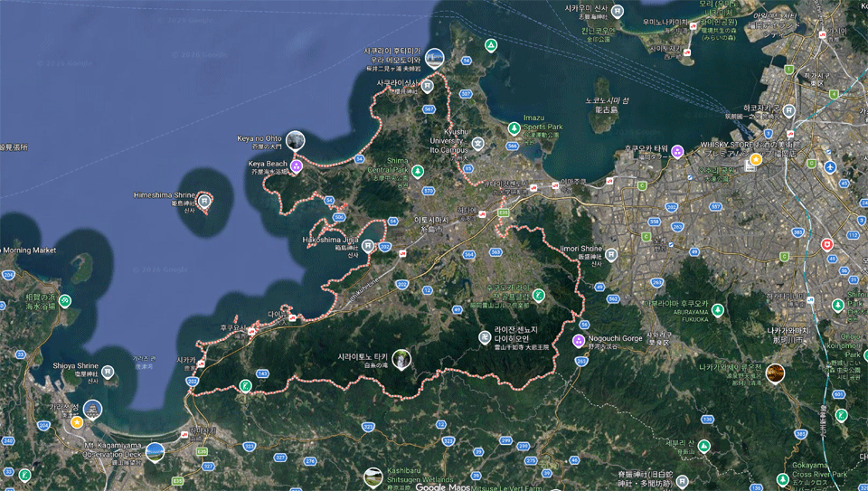Open the 사쿠라이 후타미가우라 photo pin
This screenshot has width=868, height=491.
pyautogui.click(x=435, y=59)
